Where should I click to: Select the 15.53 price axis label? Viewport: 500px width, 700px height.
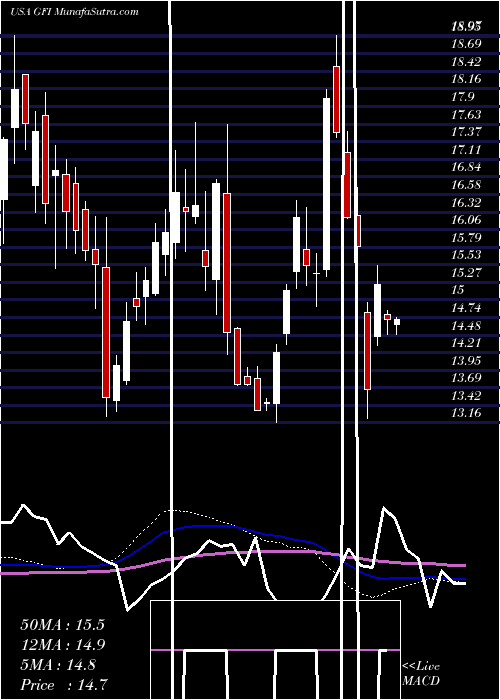pyautogui.click(x=466, y=255)
